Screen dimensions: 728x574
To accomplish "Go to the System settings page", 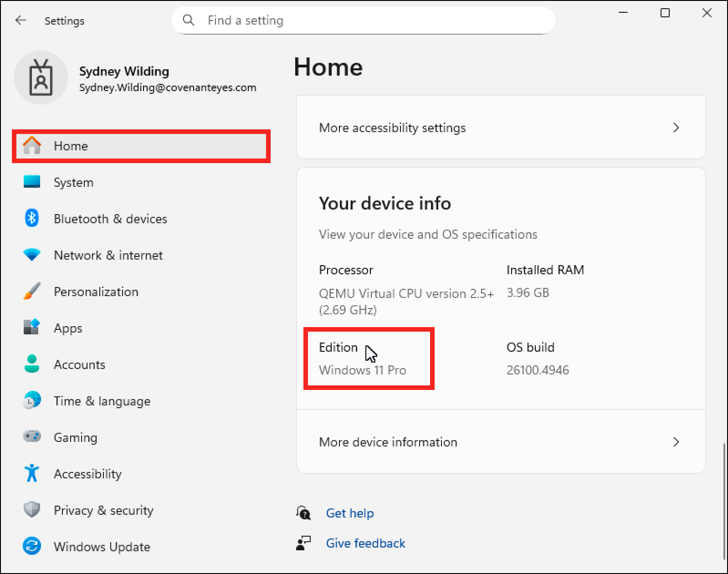I will (x=73, y=182).
